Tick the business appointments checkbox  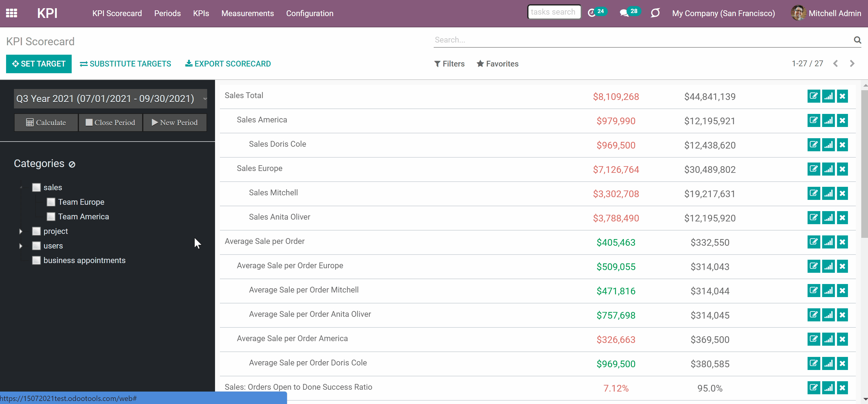(36, 260)
